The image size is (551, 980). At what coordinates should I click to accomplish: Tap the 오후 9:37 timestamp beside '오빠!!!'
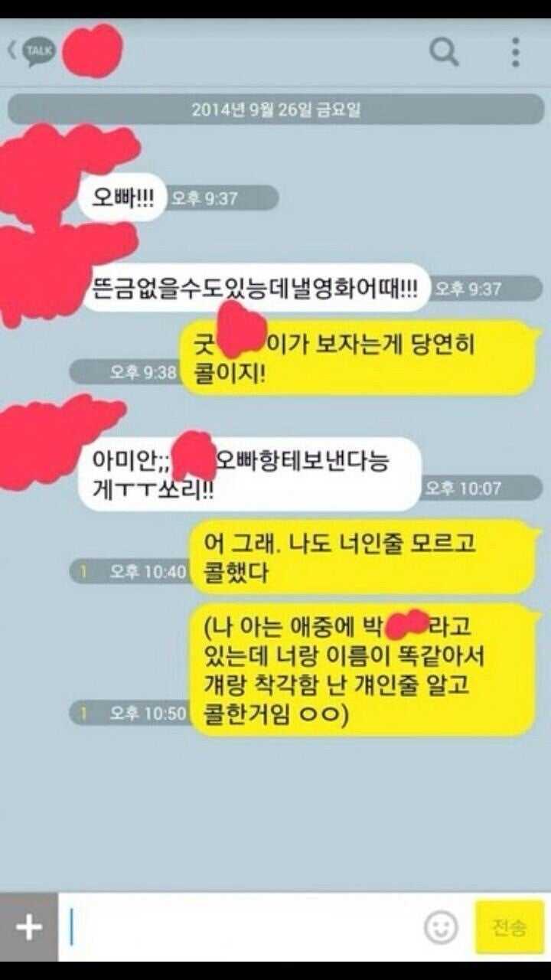(204, 199)
